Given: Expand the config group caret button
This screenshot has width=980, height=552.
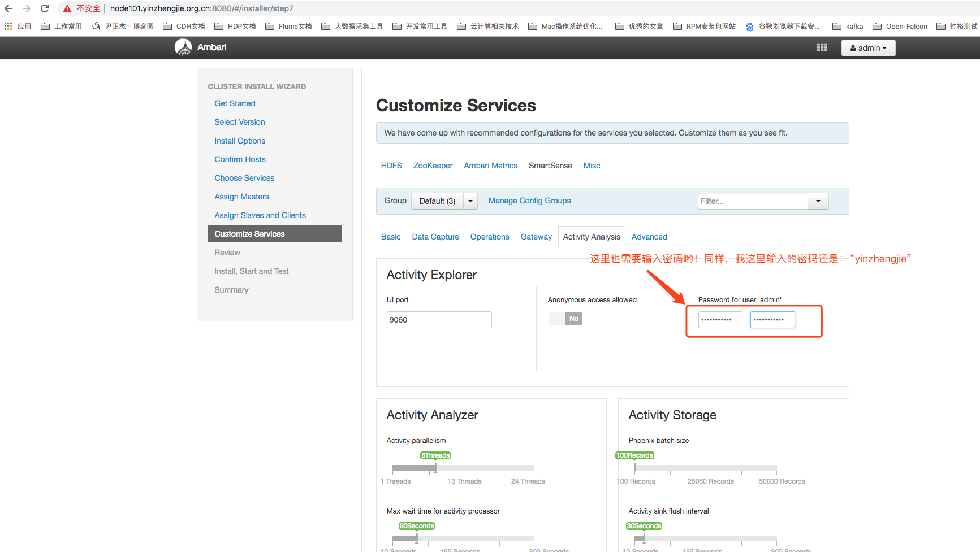Looking at the screenshot, I should click(470, 201).
